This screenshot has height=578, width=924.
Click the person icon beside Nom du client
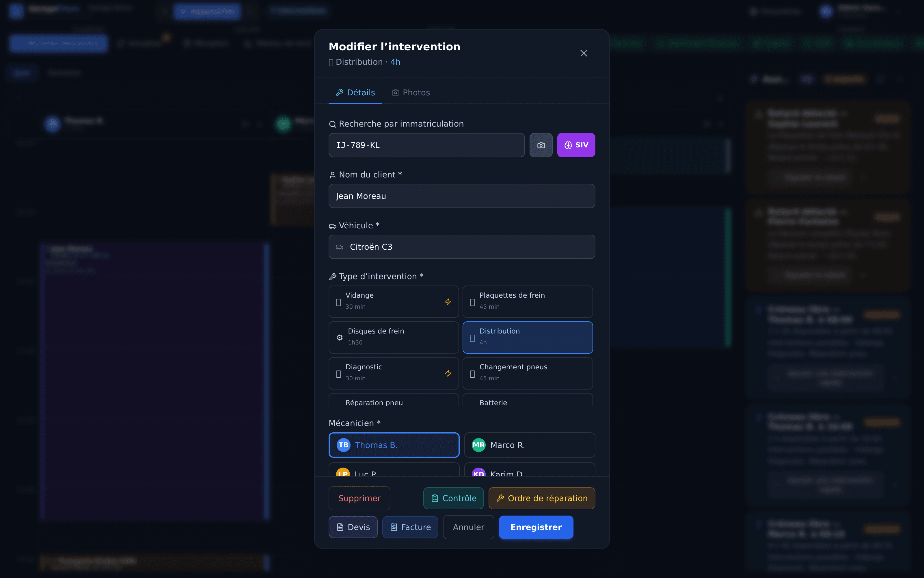[x=333, y=175]
